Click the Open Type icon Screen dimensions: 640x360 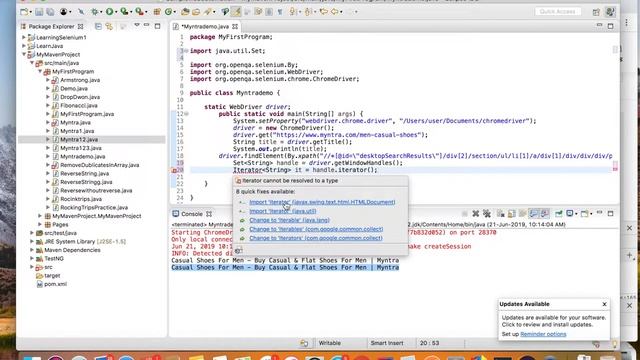coord(185,12)
